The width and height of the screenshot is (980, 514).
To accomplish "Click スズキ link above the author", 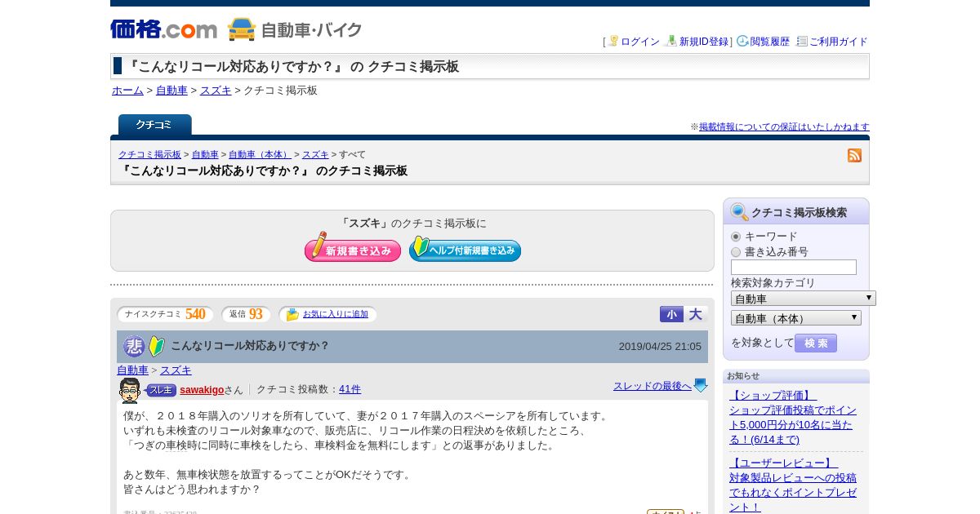I will tap(176, 370).
